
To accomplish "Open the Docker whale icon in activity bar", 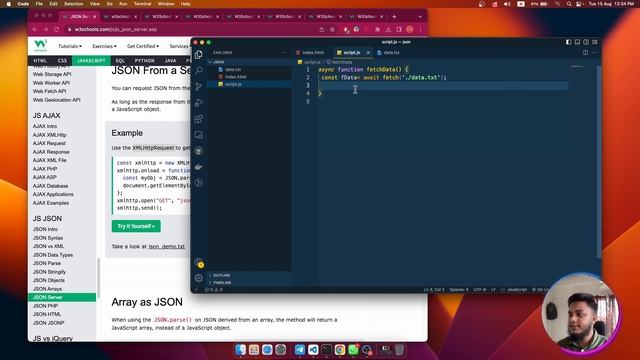I will coord(199,167).
